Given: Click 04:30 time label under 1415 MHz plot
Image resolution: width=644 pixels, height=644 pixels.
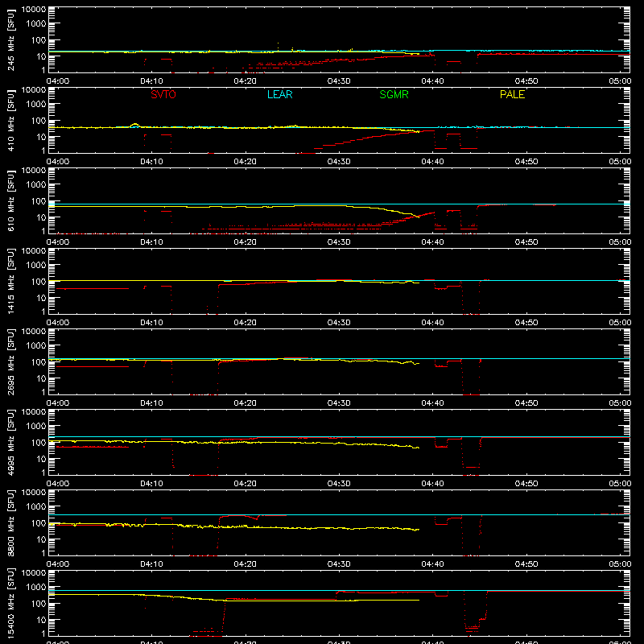Looking at the screenshot, I should [339, 323].
